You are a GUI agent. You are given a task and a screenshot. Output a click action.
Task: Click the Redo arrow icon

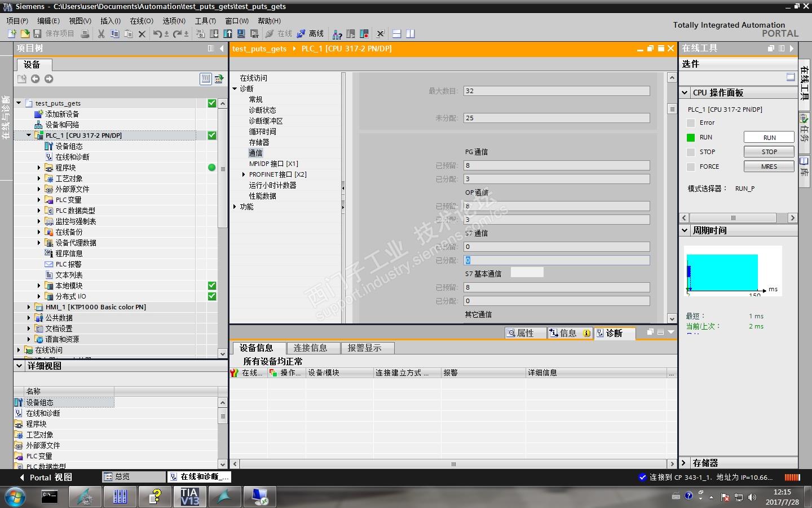177,34
